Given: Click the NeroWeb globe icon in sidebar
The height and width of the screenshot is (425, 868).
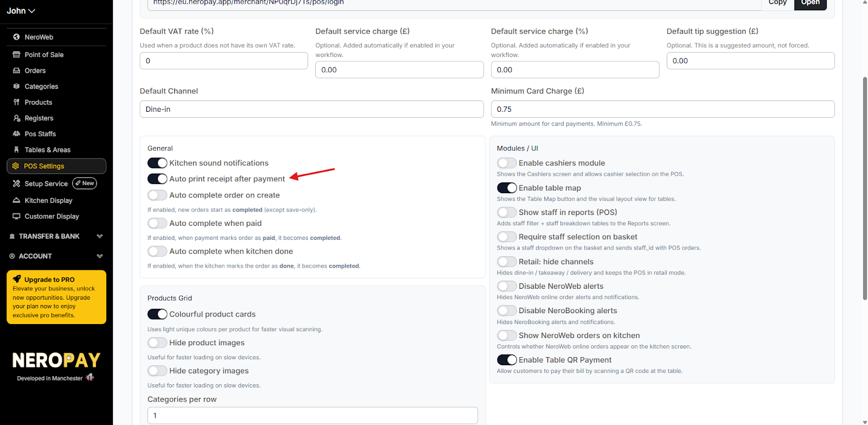Looking at the screenshot, I should click(16, 37).
